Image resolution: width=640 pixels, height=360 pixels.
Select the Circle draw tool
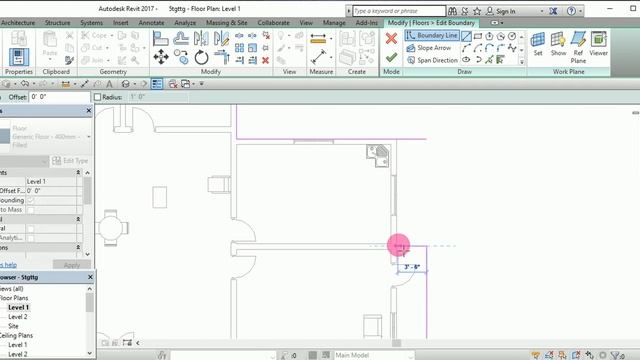(512, 36)
